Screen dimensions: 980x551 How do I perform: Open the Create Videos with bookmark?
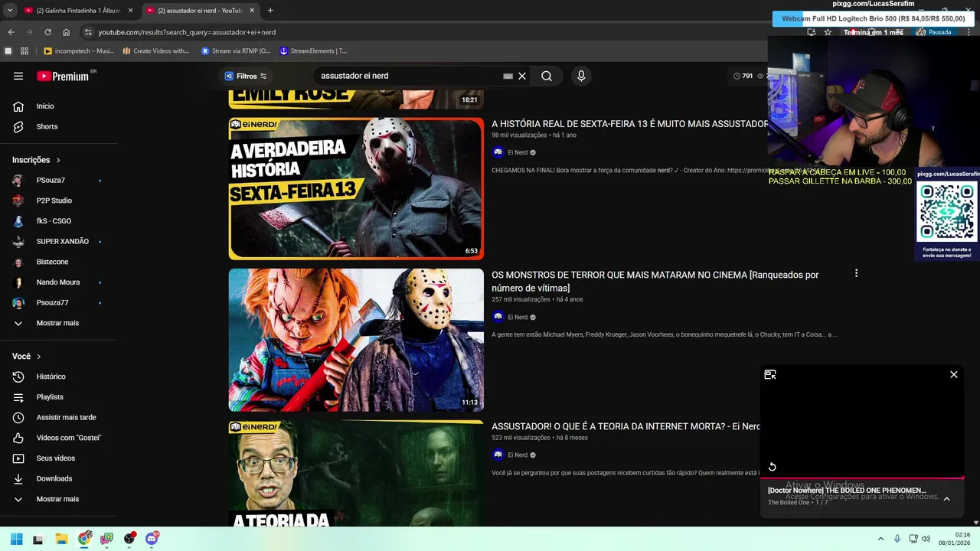point(155,51)
